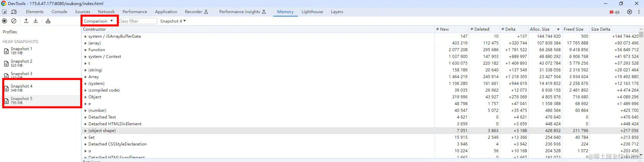Focus the Class filter input field

[x=138, y=21]
